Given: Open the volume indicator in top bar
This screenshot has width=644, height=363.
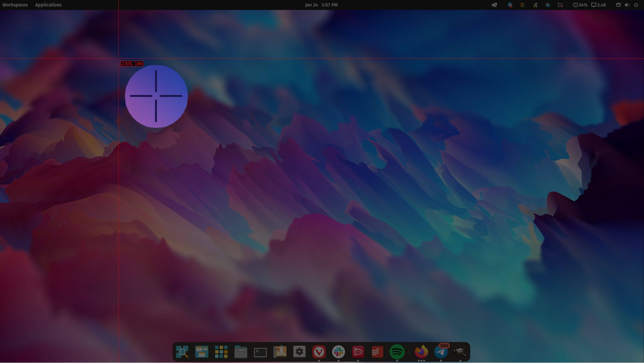Looking at the screenshot, I should pyautogui.click(x=627, y=5).
